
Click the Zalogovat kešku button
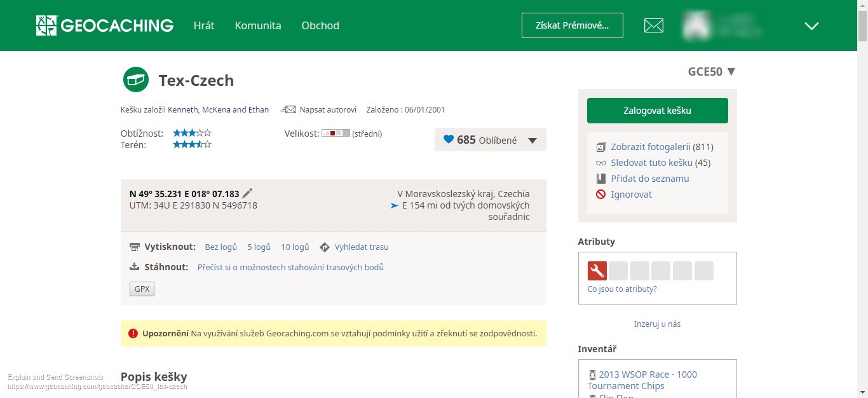[658, 111]
